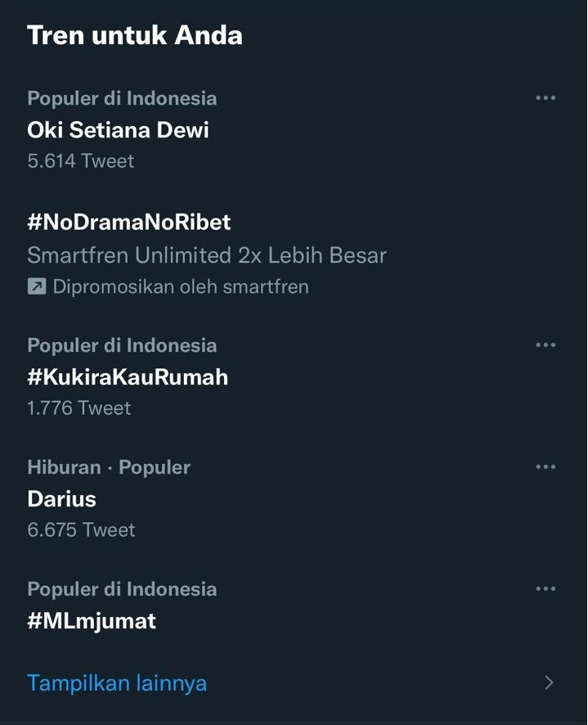Open the Oki Setiana Dewi trend
Image resolution: width=588 pixels, height=725 pixels.
pos(118,130)
